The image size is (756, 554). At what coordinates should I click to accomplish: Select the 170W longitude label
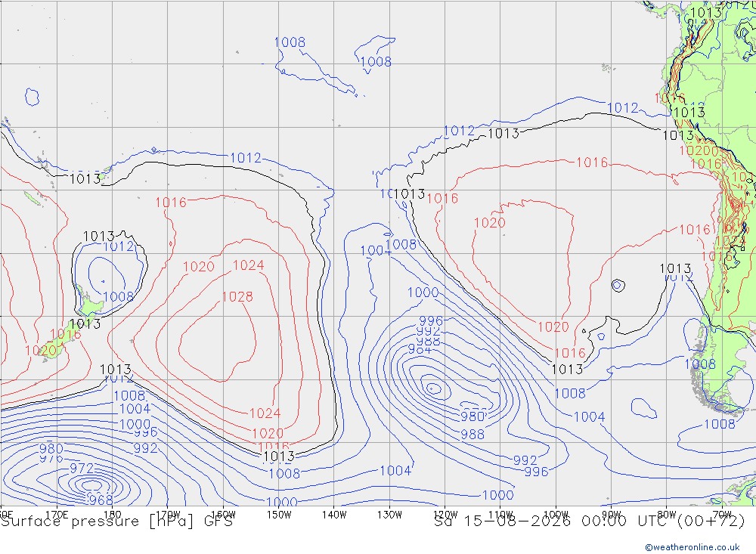click(x=169, y=515)
